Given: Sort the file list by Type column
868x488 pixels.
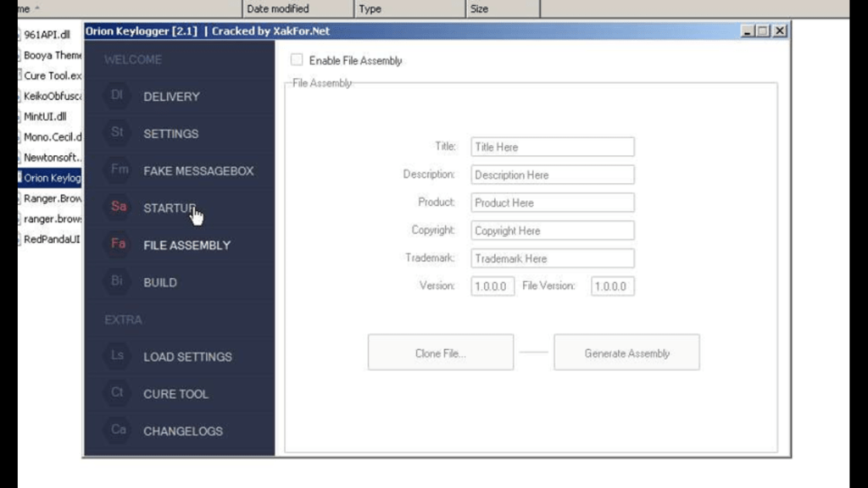Looking at the screenshot, I should pyautogui.click(x=409, y=8).
